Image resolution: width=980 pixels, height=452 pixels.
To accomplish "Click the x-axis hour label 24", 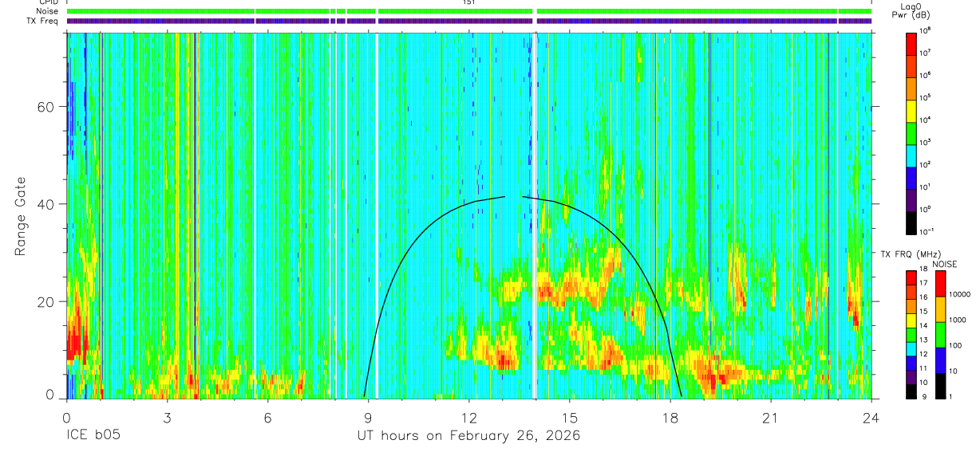I will coord(871,418).
